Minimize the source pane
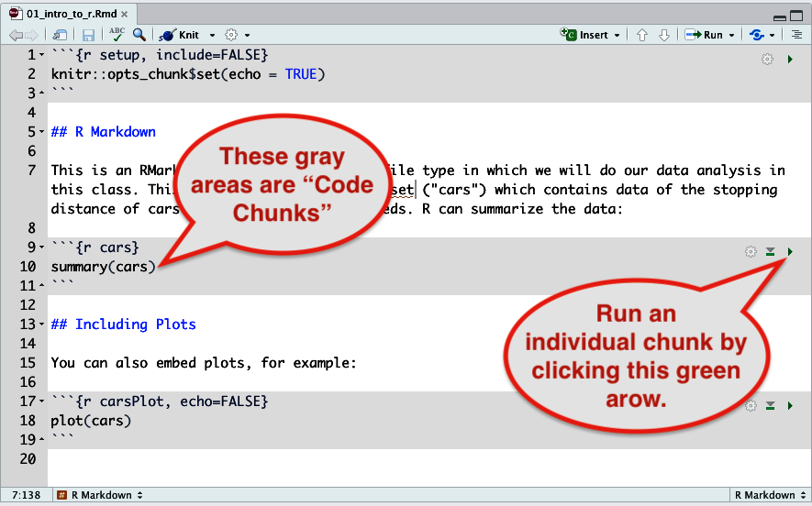Viewport: 812px width, 506px height. pos(779,16)
